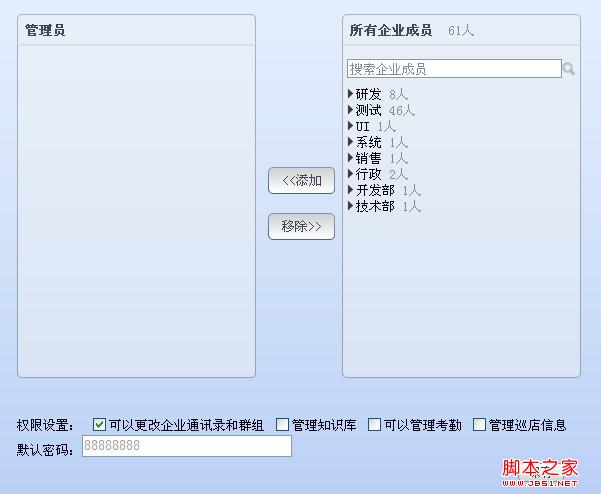Tick the 管理巡店信息 checkbox
601x494 pixels.
coord(479,425)
